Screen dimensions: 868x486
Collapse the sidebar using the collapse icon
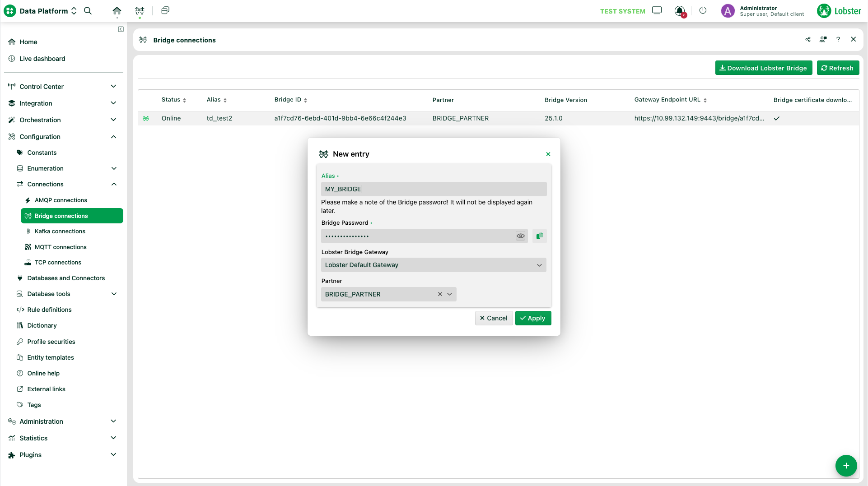[x=121, y=29]
